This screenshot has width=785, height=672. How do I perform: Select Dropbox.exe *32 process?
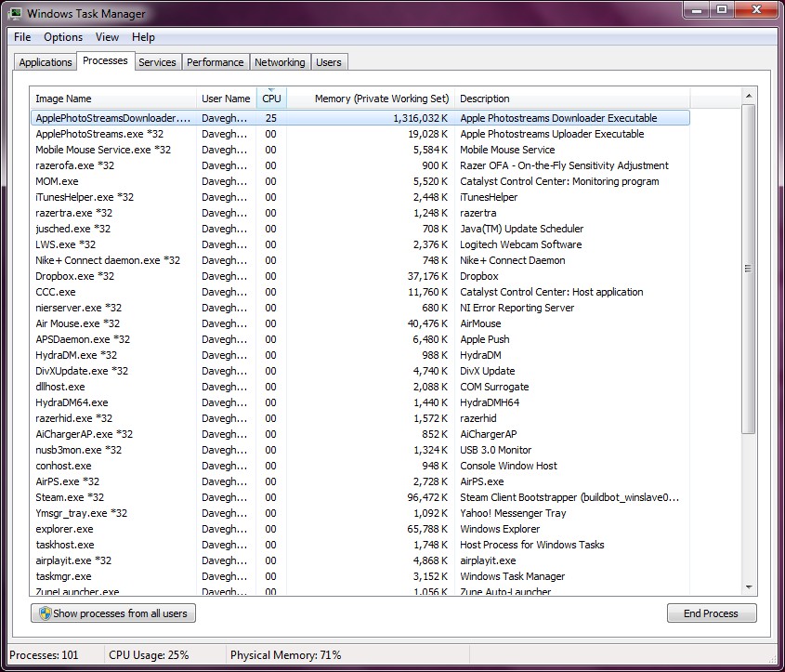coord(360,276)
